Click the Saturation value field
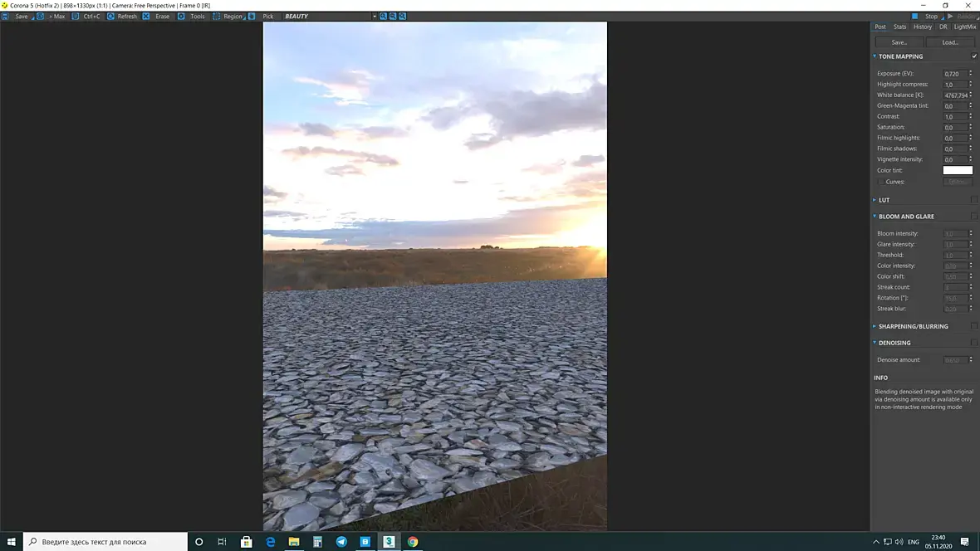The image size is (980, 551). click(955, 128)
